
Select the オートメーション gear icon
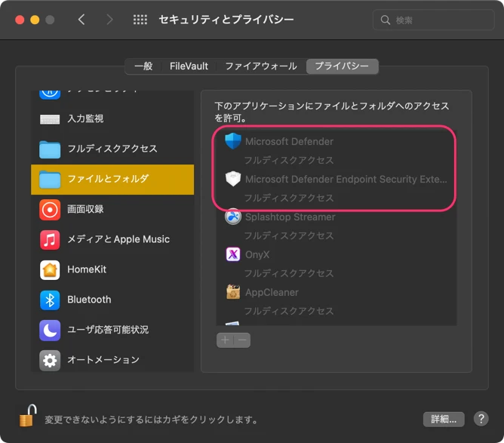[x=50, y=360]
